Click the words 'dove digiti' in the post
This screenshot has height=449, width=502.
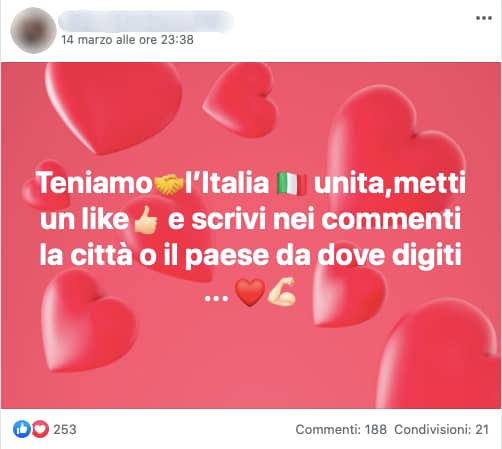pos(389,256)
